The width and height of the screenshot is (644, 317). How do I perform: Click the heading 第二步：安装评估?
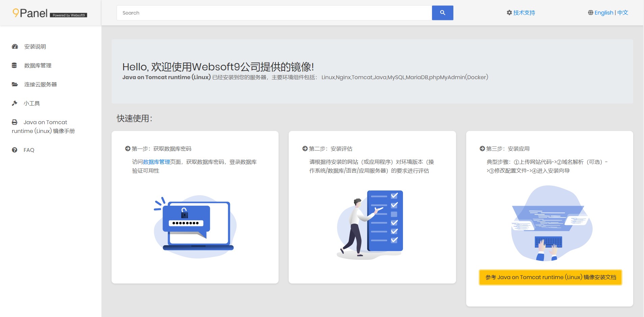click(x=331, y=149)
